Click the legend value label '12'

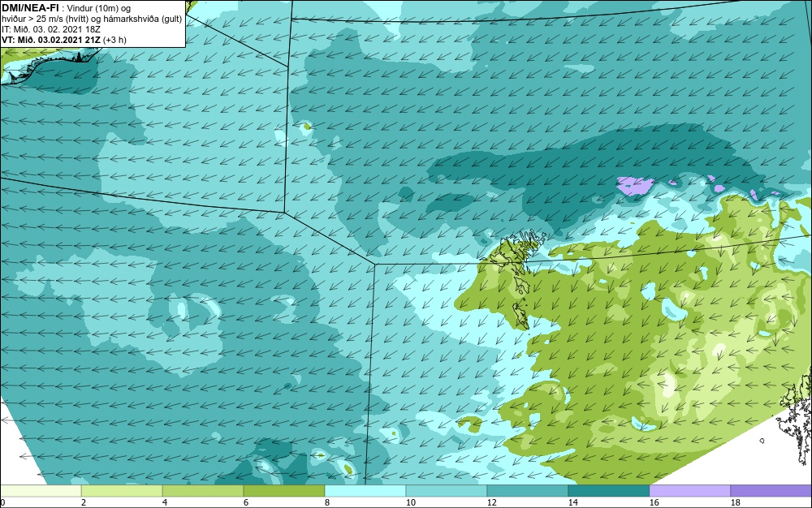(x=491, y=502)
